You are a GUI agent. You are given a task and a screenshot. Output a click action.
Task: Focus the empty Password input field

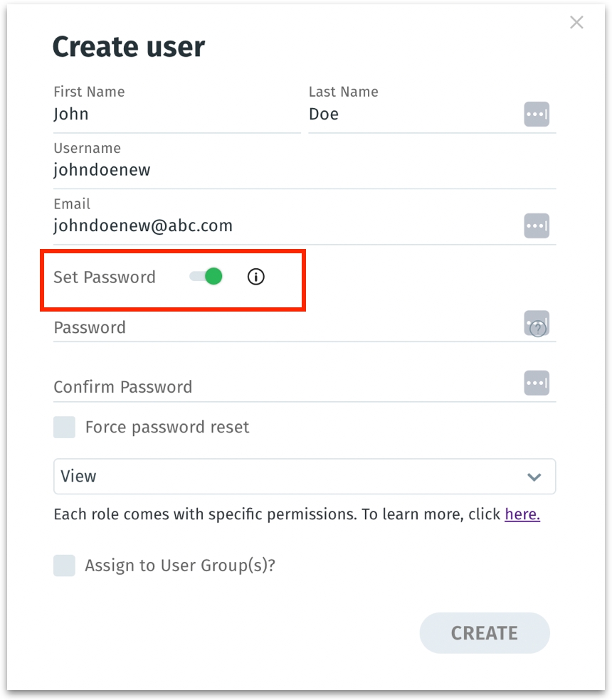(x=285, y=328)
